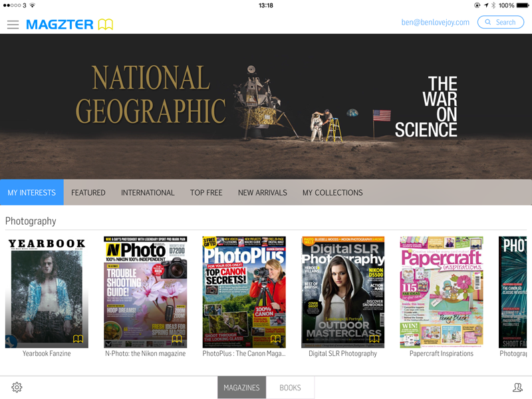Switch to the BOOKS view

(290, 387)
